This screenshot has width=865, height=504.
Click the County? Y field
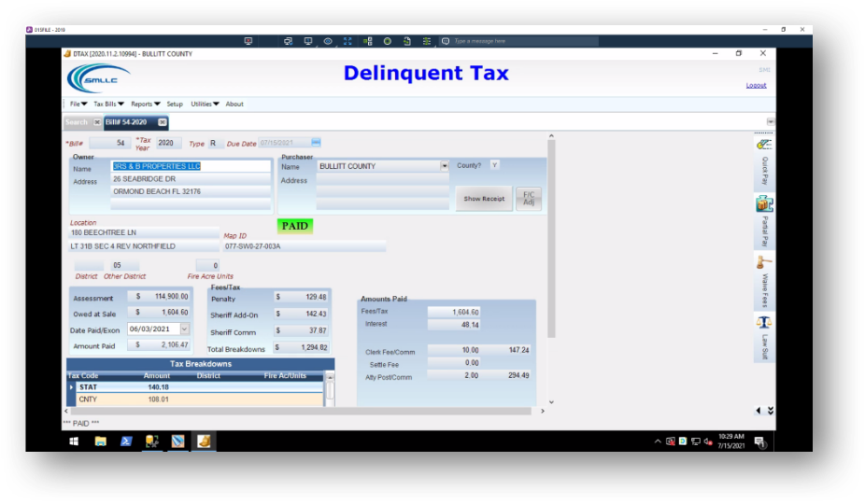click(x=494, y=165)
